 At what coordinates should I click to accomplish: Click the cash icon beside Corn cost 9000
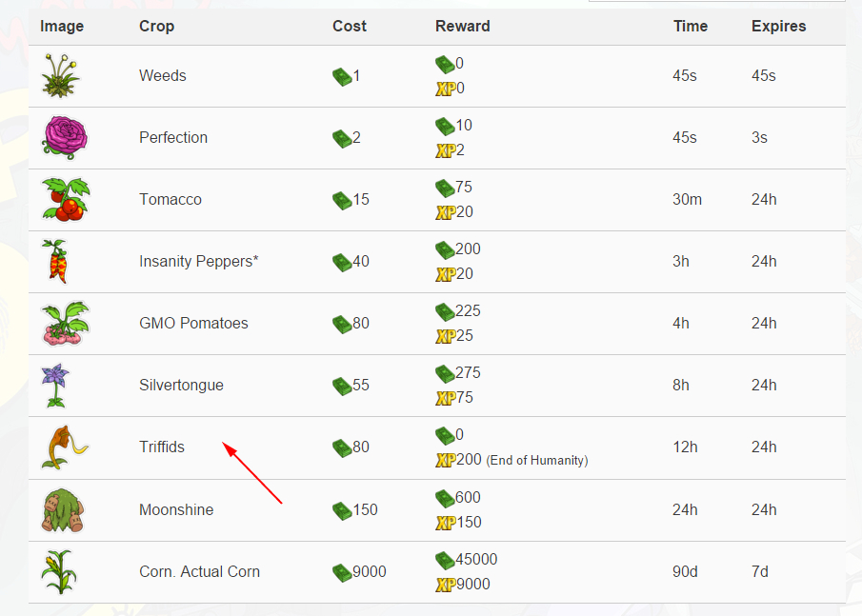point(342,572)
